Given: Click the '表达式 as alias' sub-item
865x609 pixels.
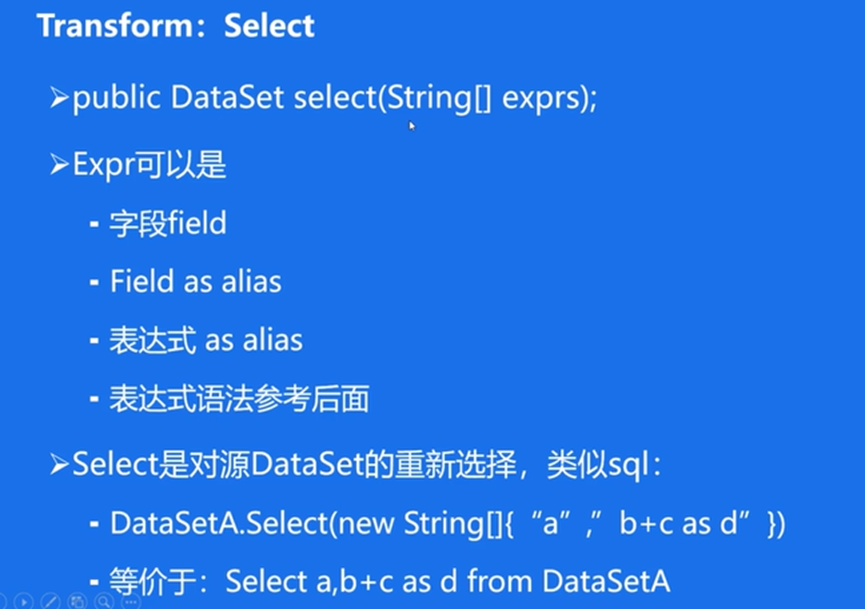Looking at the screenshot, I should (206, 341).
